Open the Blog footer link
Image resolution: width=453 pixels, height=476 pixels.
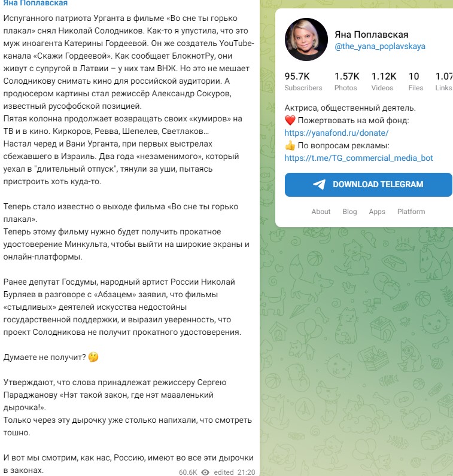click(349, 212)
